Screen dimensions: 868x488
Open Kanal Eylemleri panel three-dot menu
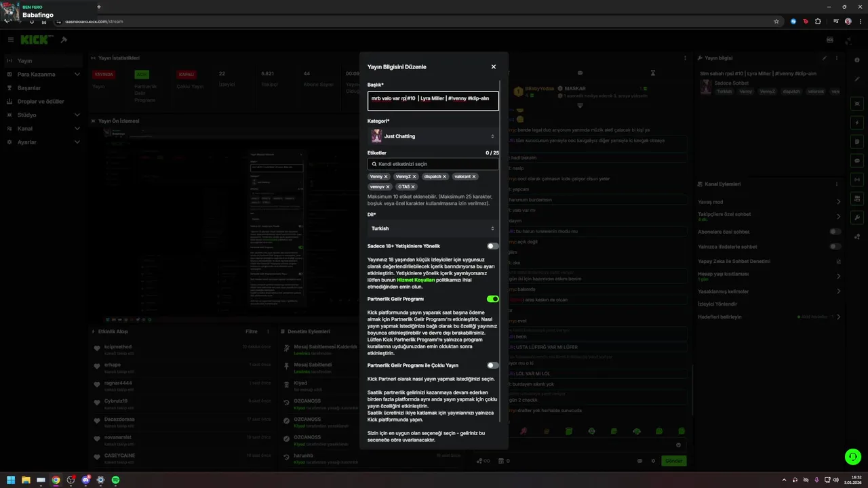coord(838,184)
